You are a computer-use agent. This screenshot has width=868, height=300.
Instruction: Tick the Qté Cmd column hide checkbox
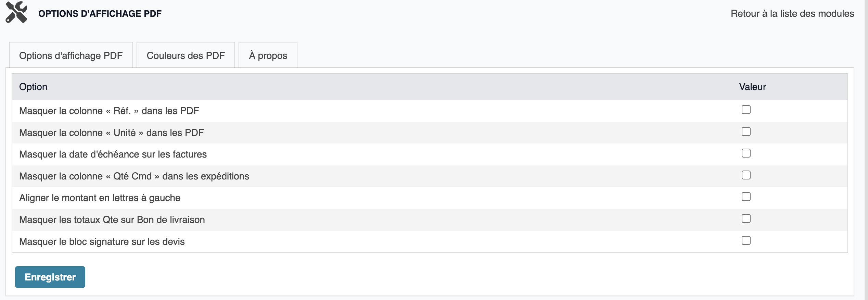click(x=746, y=175)
